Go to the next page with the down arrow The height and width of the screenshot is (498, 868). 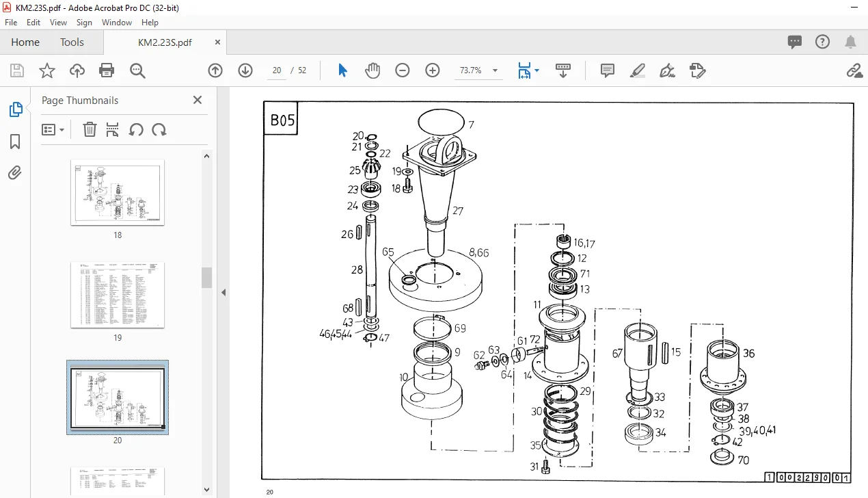tap(245, 70)
